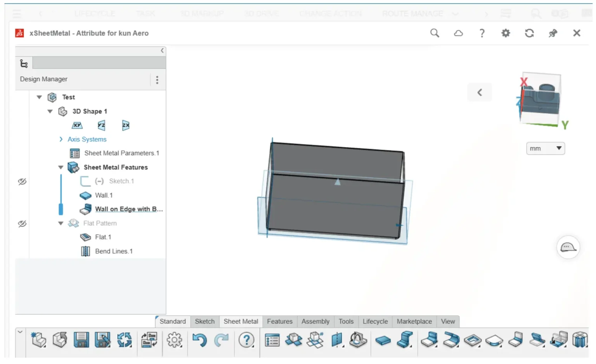596x364 pixels.
Task: Open the toolbar Help question-mark icon
Action: [x=246, y=340]
